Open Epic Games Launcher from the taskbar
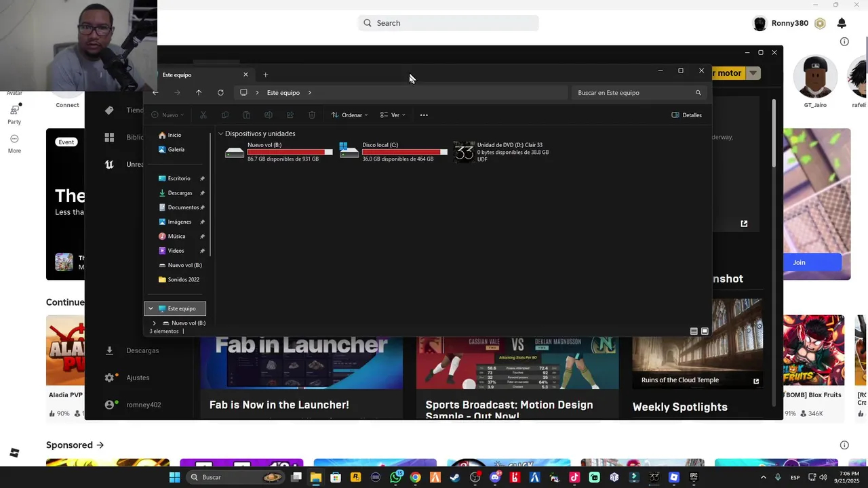Screen dimensions: 868x488 (x=693, y=477)
